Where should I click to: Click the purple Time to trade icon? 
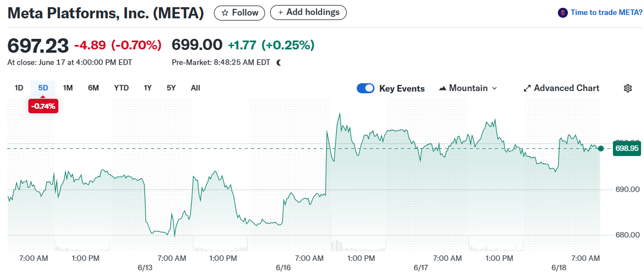click(x=562, y=13)
